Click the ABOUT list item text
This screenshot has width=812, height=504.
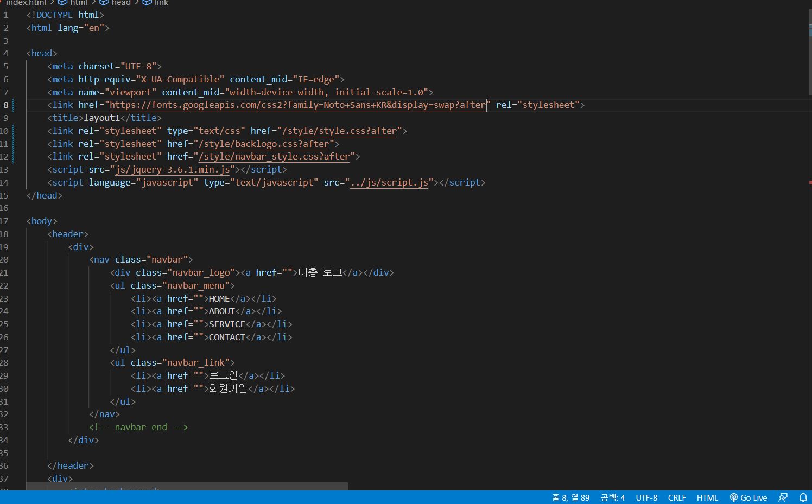point(222,311)
